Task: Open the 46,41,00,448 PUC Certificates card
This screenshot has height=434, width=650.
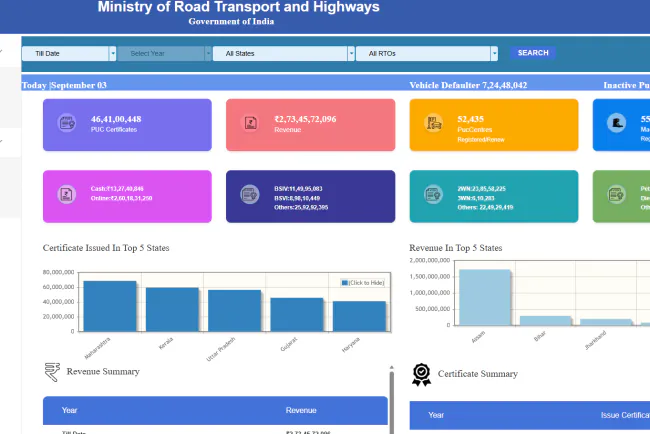Action: 127,125
